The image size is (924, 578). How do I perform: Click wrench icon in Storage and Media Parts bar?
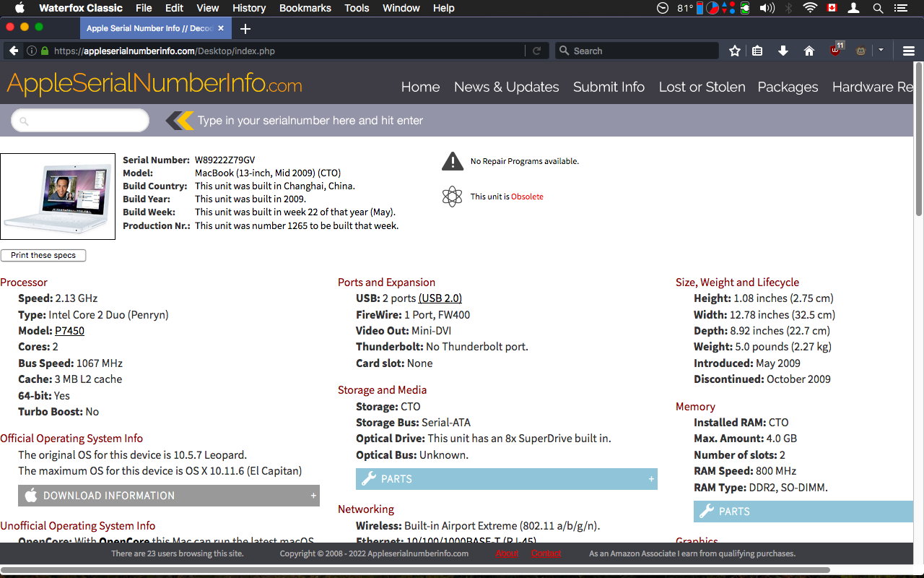[368, 479]
